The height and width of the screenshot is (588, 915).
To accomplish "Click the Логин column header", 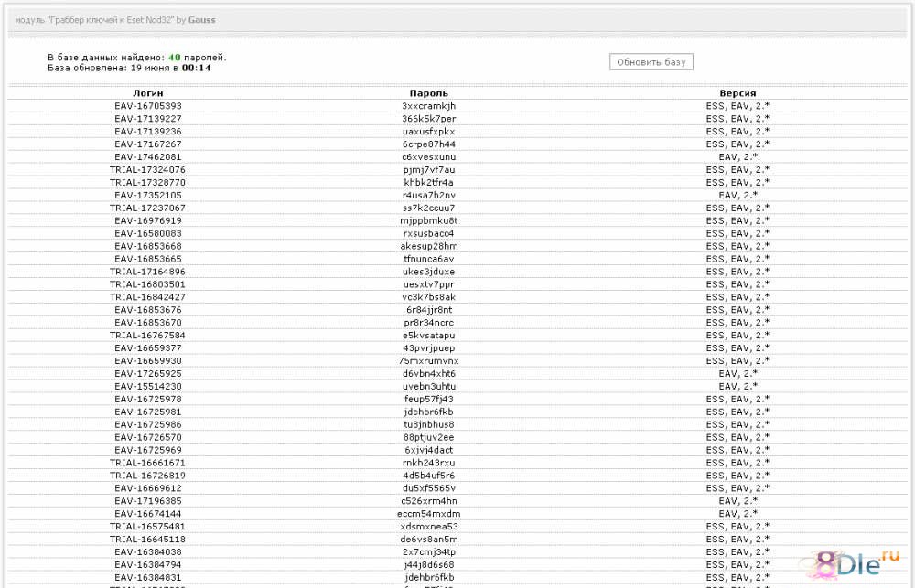I will click(148, 93).
